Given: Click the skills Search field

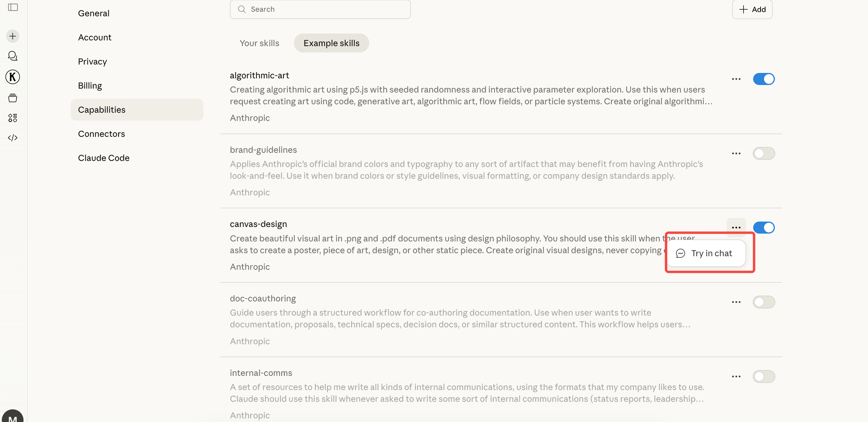Looking at the screenshot, I should [320, 9].
